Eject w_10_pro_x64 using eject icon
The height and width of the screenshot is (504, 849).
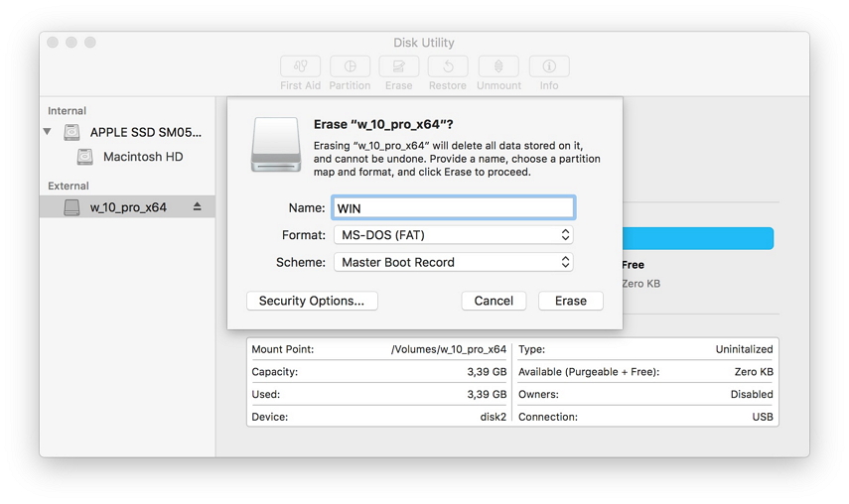197,206
